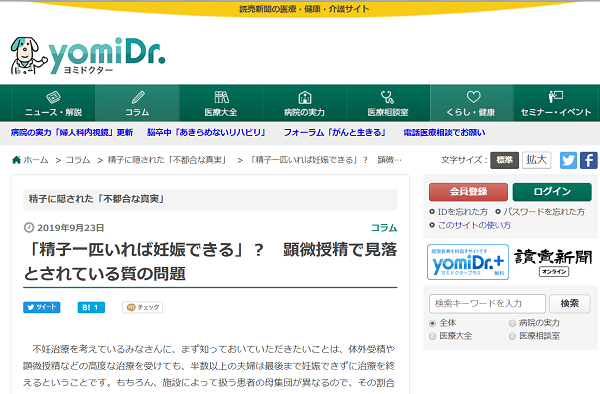
Task: Click このサイトの使い方 link
Action: coord(474,225)
